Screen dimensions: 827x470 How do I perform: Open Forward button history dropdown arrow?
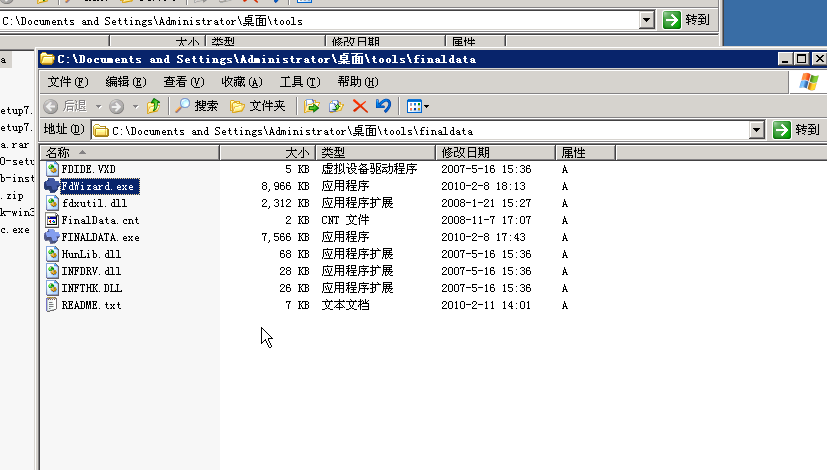[x=136, y=107]
